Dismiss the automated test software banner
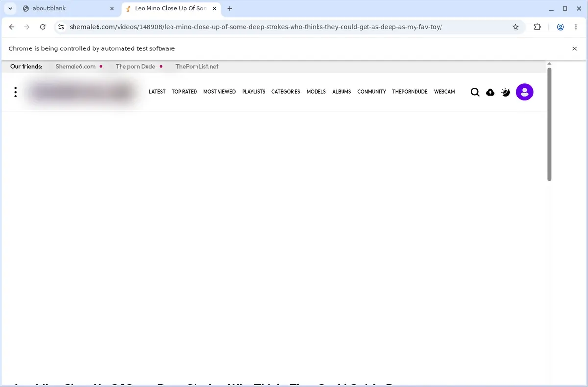The width and height of the screenshot is (588, 387). (575, 48)
